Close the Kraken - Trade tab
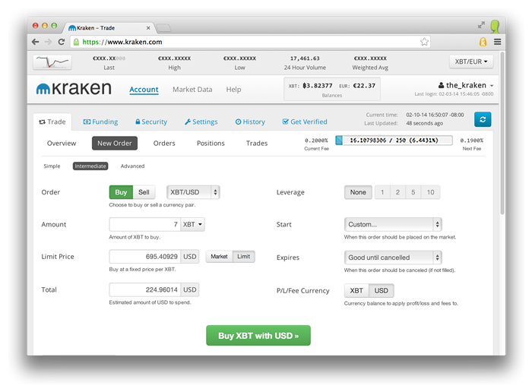This screenshot has height=392, width=532. pyautogui.click(x=148, y=28)
